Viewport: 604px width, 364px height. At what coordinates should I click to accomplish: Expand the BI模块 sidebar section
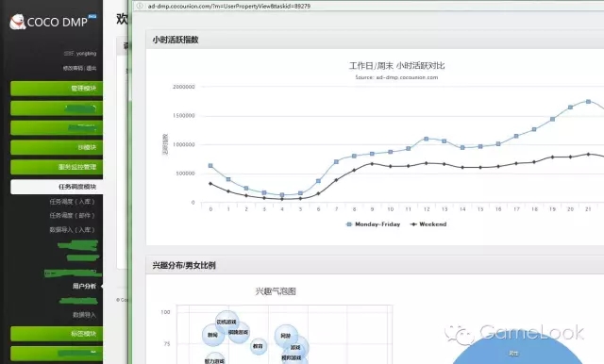click(57, 147)
